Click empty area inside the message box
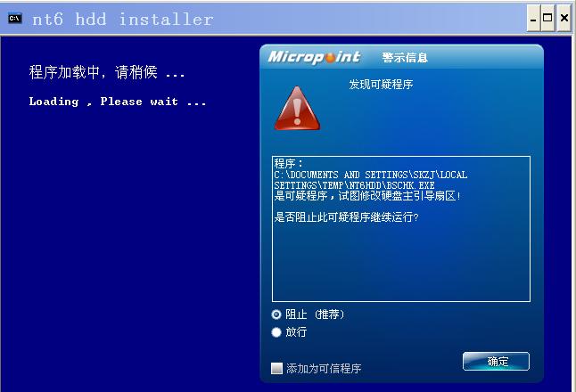This screenshot has height=392, width=576. coord(400,265)
